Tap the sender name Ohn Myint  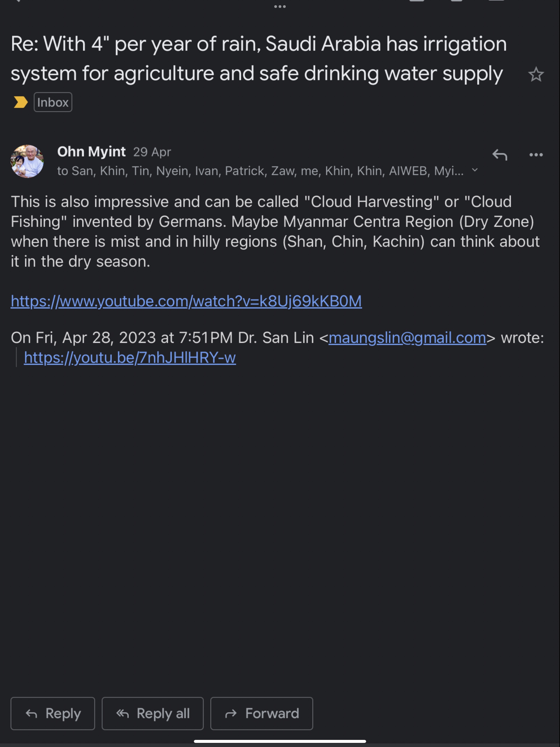click(92, 152)
